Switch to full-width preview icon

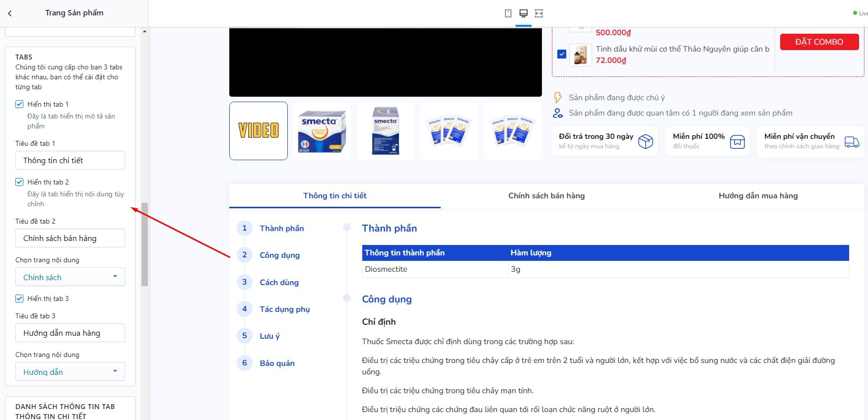[x=539, y=13]
